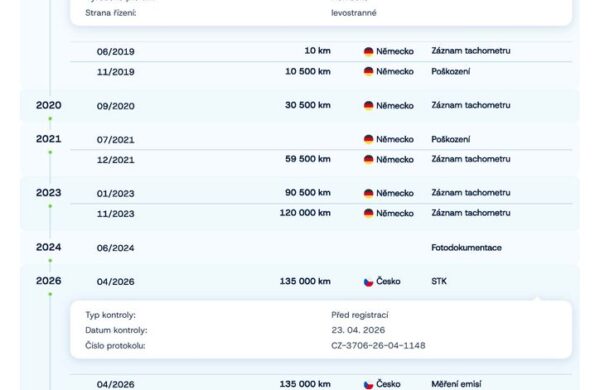Jump to the 2024 timeline year
The width and height of the screenshot is (600, 390).
click(49, 247)
